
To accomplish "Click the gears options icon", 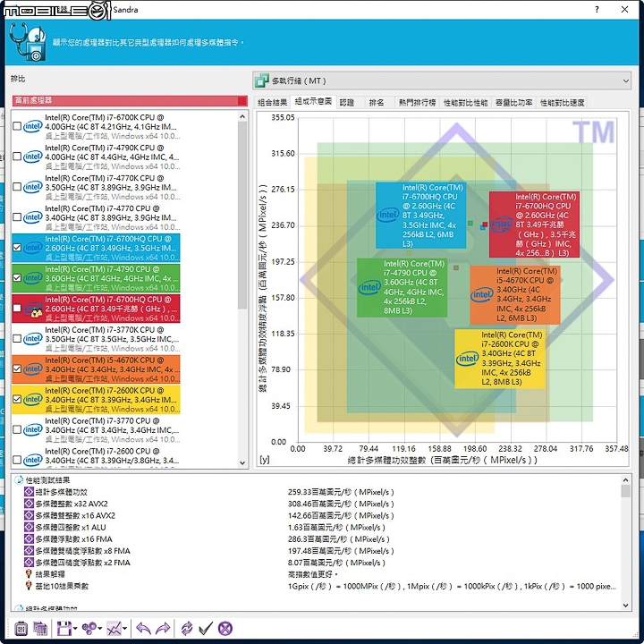I will pos(89,629).
